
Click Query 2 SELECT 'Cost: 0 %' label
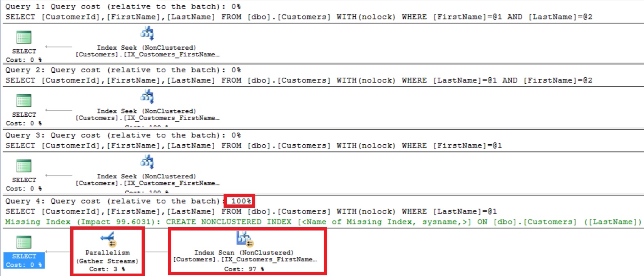click(x=24, y=123)
